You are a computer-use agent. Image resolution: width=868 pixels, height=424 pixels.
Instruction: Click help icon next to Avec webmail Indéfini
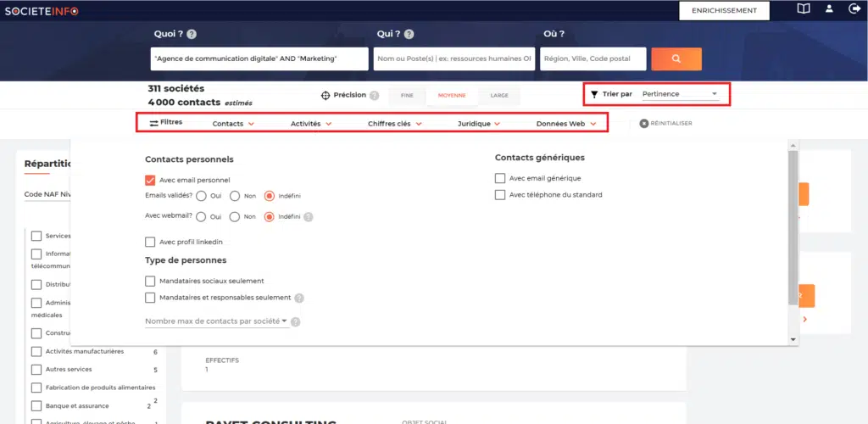[x=309, y=216]
